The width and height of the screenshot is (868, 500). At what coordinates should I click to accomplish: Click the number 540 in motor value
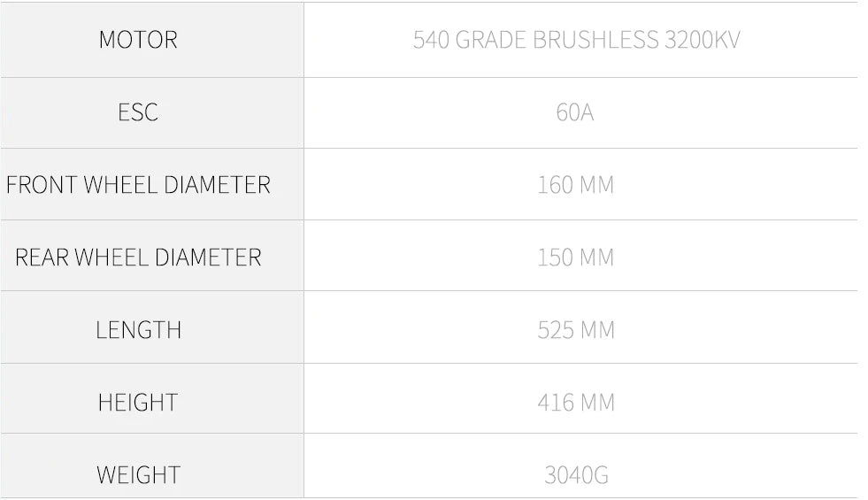(430, 40)
